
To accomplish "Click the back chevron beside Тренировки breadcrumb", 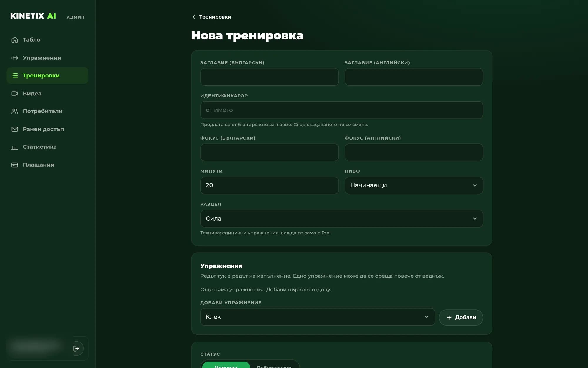I will tap(194, 17).
